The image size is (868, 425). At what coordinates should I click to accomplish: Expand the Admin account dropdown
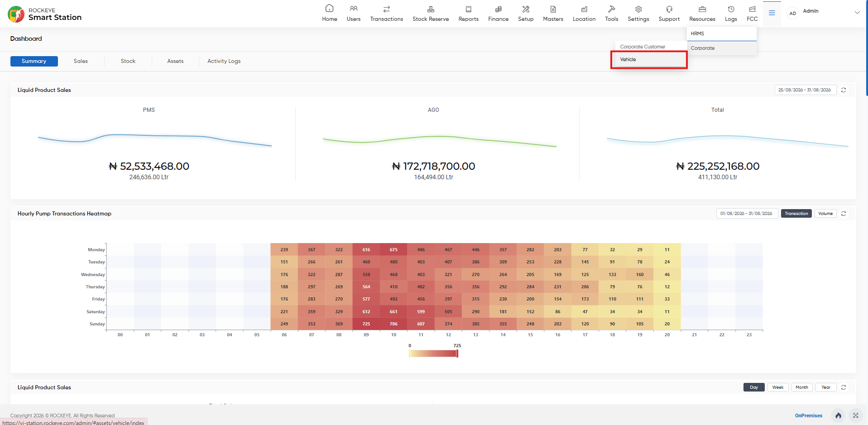point(857,13)
